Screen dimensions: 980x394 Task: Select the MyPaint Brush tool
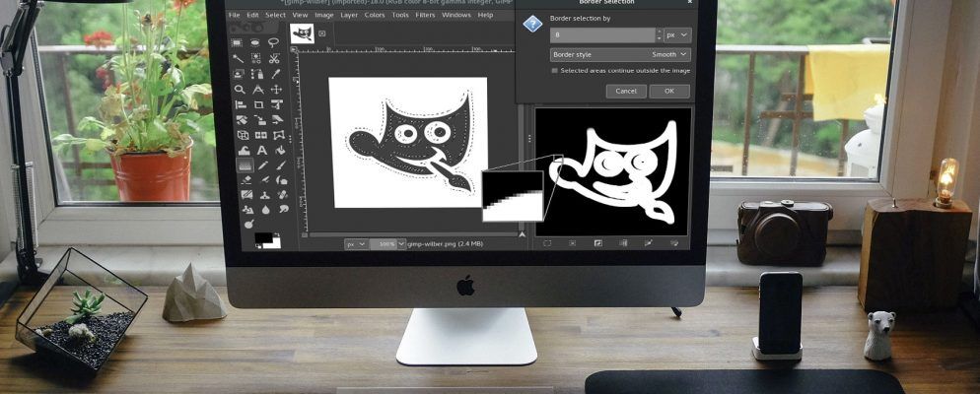click(246, 195)
